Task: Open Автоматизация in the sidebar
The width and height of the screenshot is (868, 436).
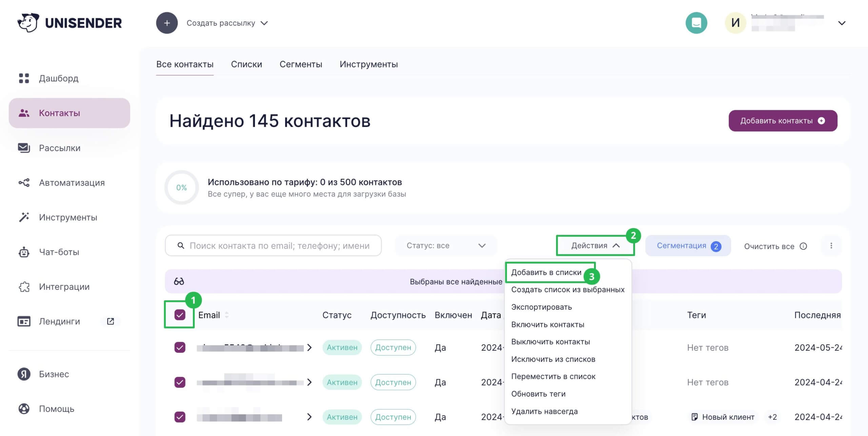Action: coord(72,183)
